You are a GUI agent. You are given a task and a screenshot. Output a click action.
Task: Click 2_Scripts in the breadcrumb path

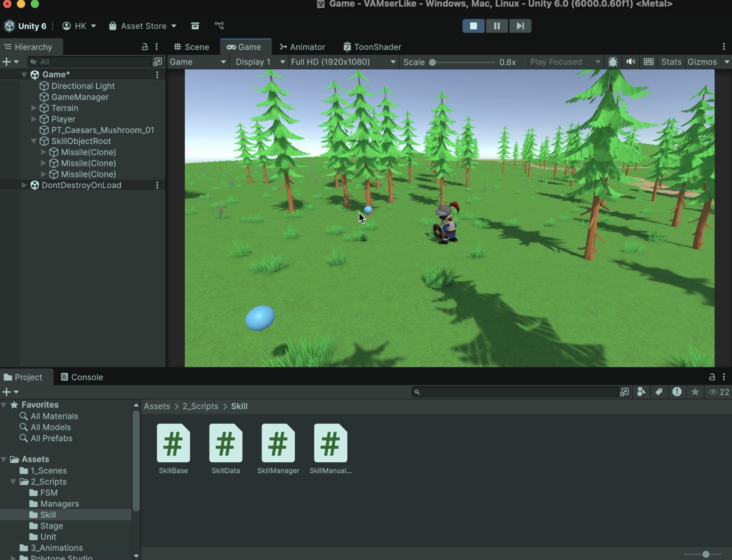[200, 406]
